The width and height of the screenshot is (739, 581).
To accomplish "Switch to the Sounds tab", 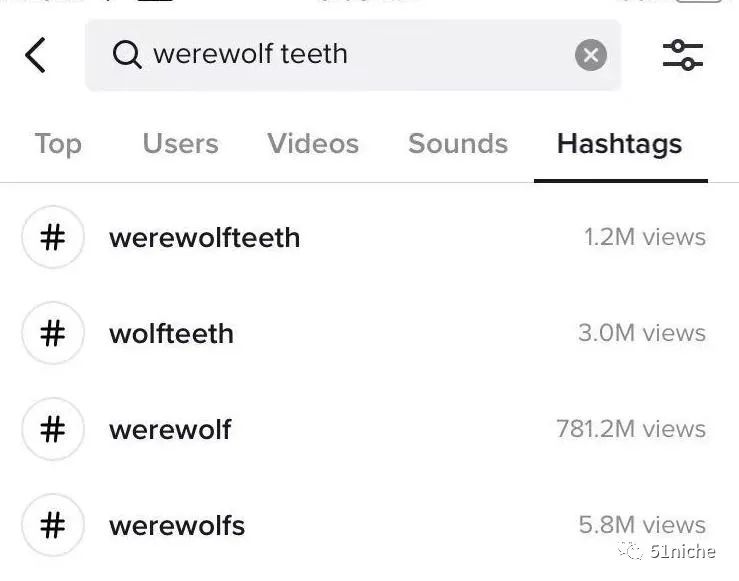I will click(458, 144).
